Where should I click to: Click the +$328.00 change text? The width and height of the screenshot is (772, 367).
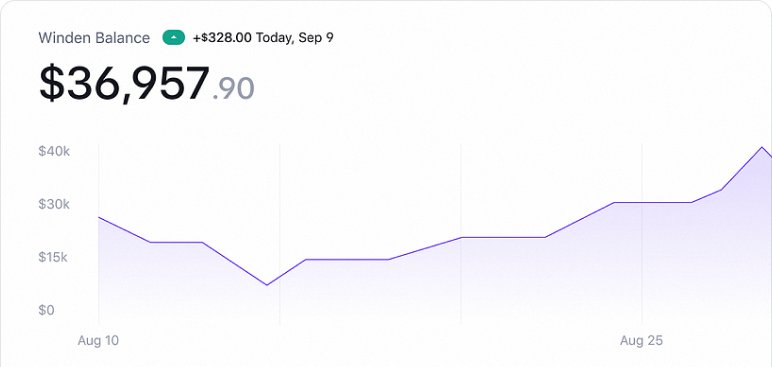click(x=223, y=38)
